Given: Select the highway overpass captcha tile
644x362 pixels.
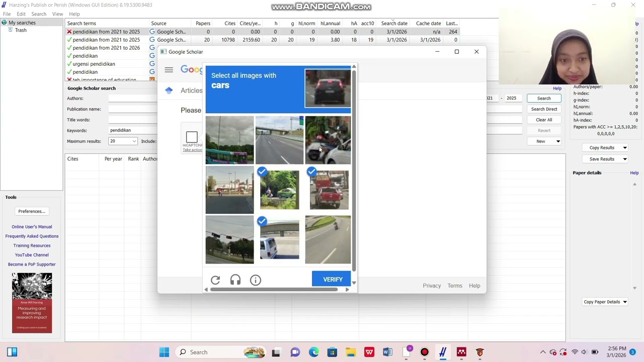Looking at the screenshot, I should [x=279, y=140].
